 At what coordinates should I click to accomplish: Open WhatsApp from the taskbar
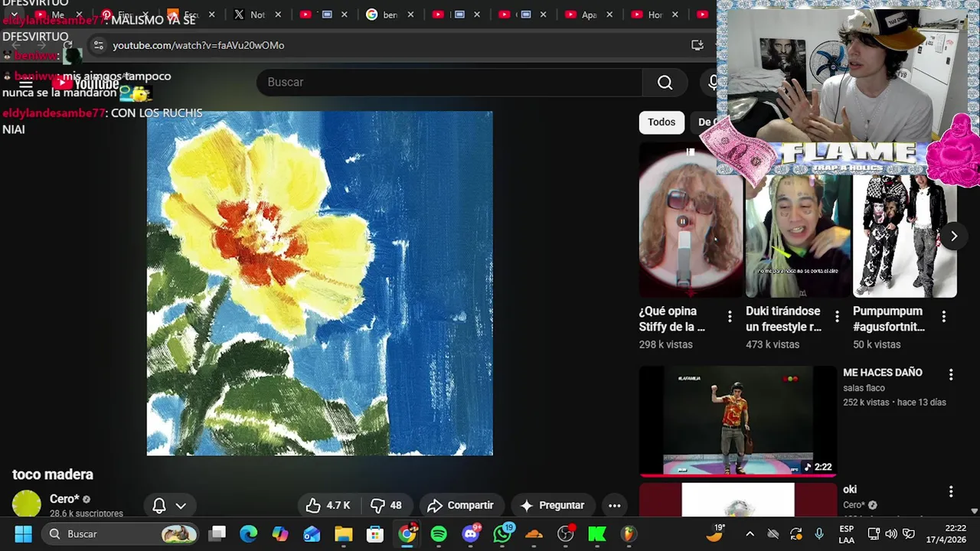tap(502, 533)
